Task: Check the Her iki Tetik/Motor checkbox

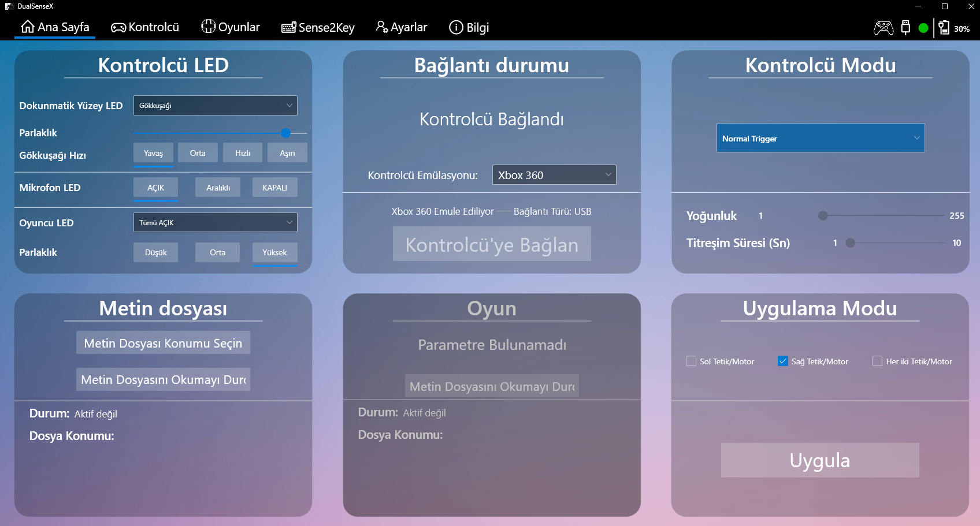Action: tap(877, 361)
